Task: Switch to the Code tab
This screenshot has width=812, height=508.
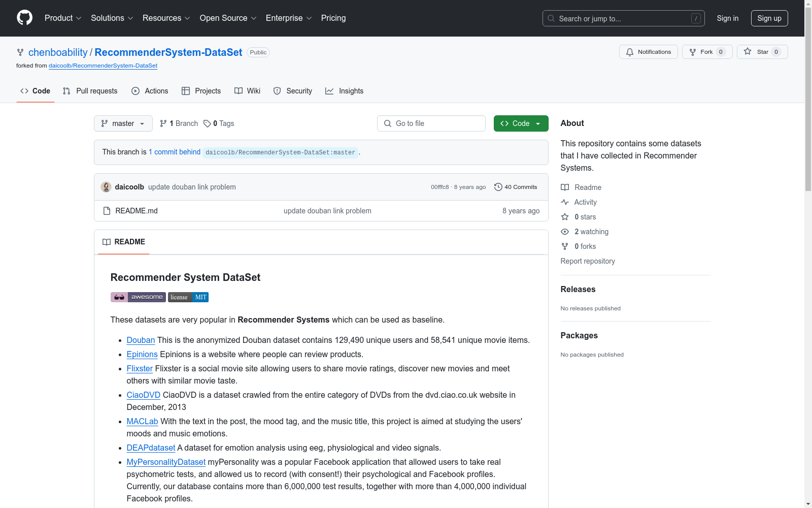Action: pyautogui.click(x=35, y=91)
